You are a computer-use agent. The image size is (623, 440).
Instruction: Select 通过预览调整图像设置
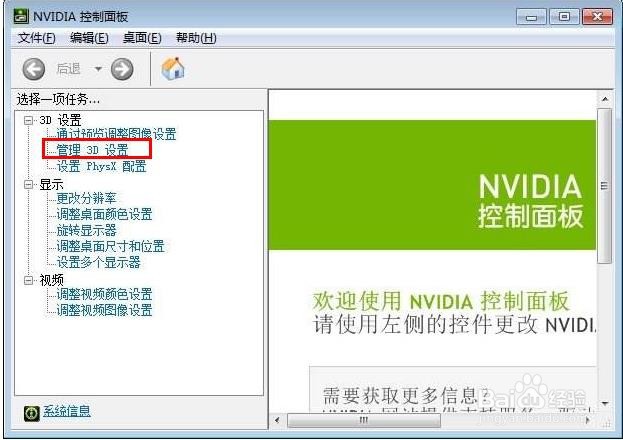(x=116, y=134)
